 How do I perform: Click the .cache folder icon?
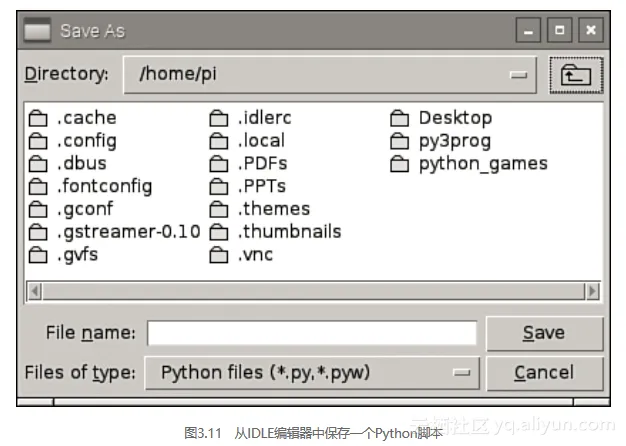pos(38,118)
